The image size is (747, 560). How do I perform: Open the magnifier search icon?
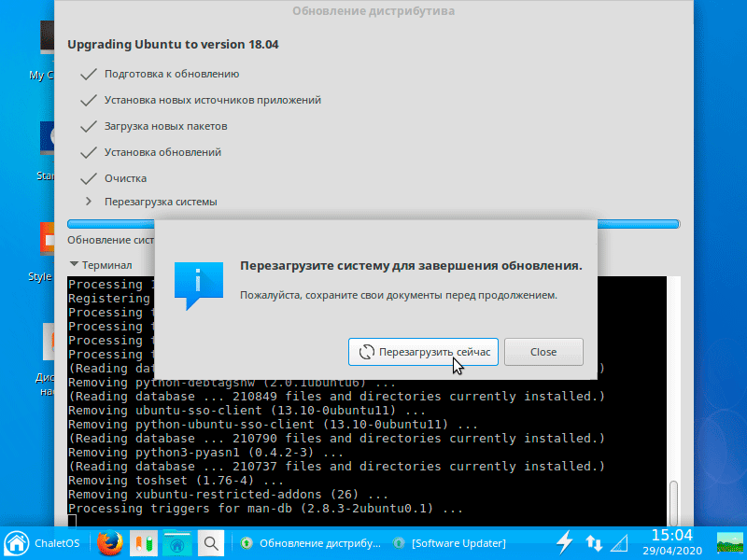(x=211, y=543)
